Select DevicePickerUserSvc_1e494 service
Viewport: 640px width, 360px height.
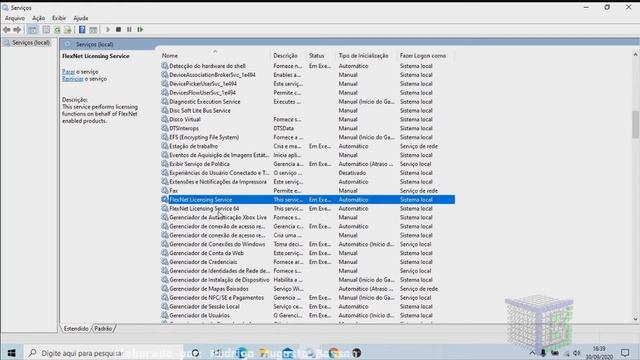[308, 84]
